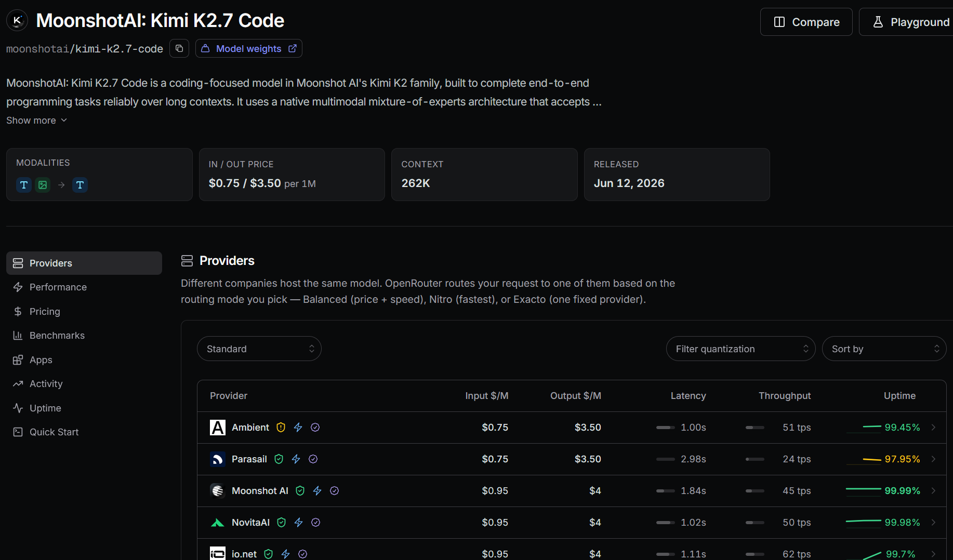Screen dimensions: 953x560
Task: Click the verified check icon for NovitaAI
Action: 316,523
